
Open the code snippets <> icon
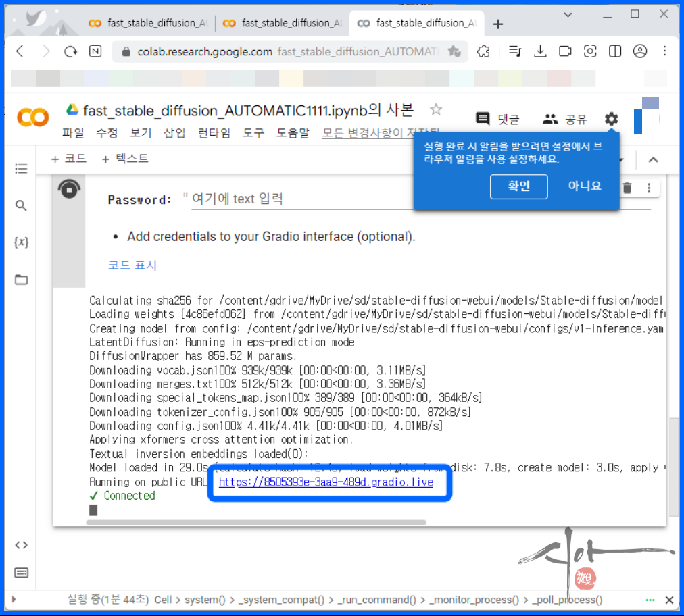pyautogui.click(x=21, y=545)
